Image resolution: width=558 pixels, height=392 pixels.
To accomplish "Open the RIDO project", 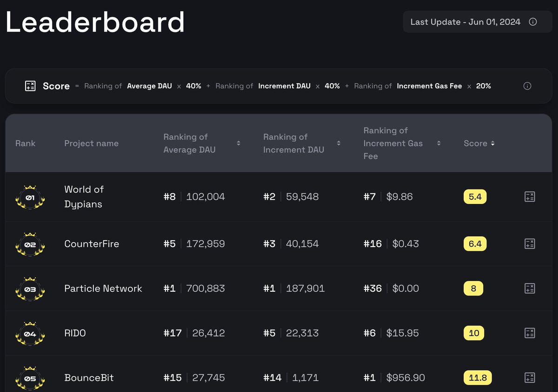I will tap(75, 333).
